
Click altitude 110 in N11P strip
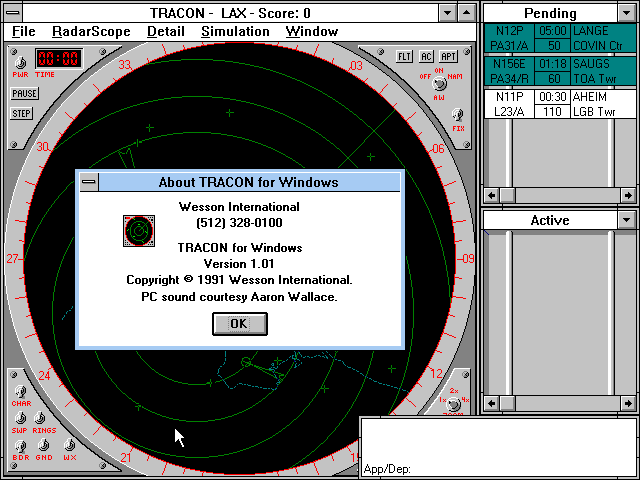tap(553, 112)
